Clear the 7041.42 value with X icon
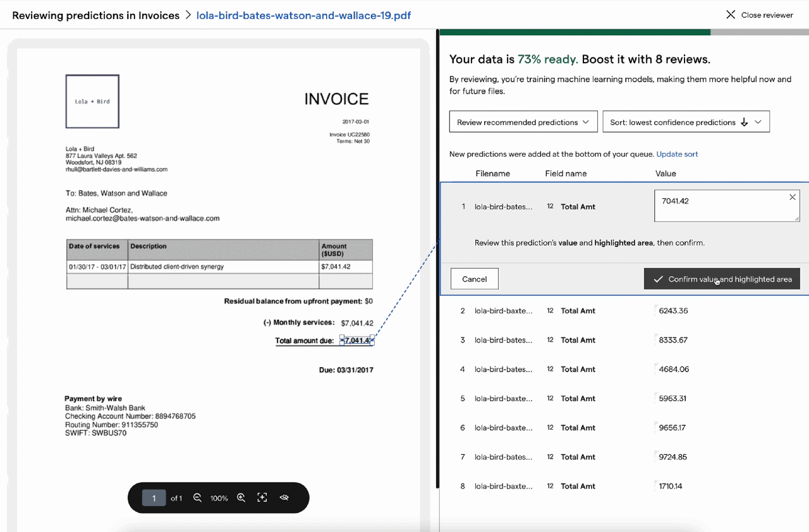The image size is (809, 532). point(793,197)
